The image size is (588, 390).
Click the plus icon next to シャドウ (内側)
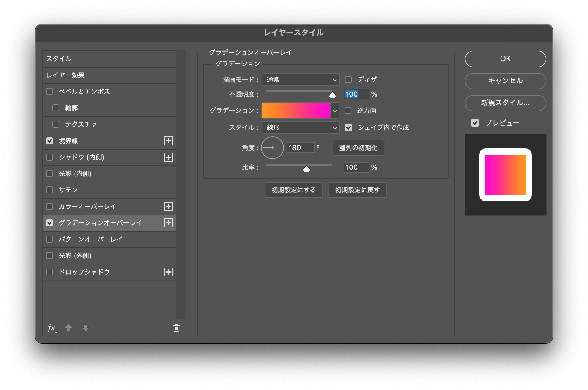coord(169,157)
